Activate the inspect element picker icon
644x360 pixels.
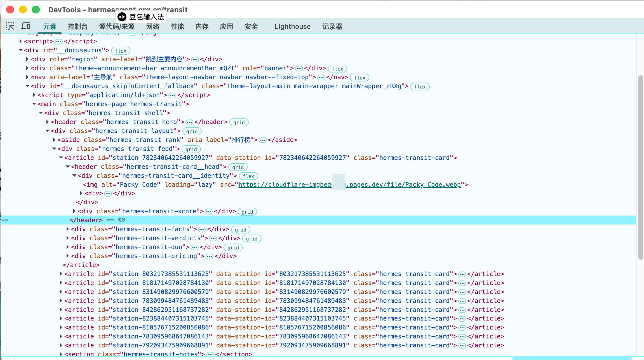click(10, 26)
